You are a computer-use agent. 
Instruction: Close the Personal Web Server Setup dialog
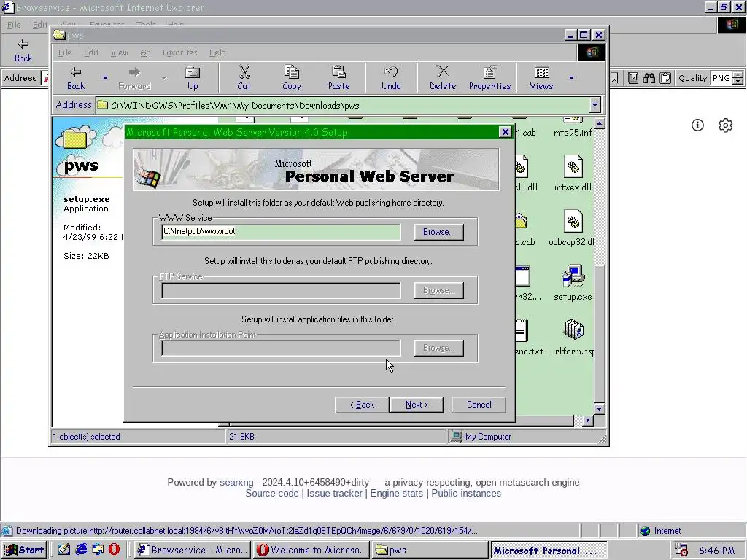click(x=505, y=132)
